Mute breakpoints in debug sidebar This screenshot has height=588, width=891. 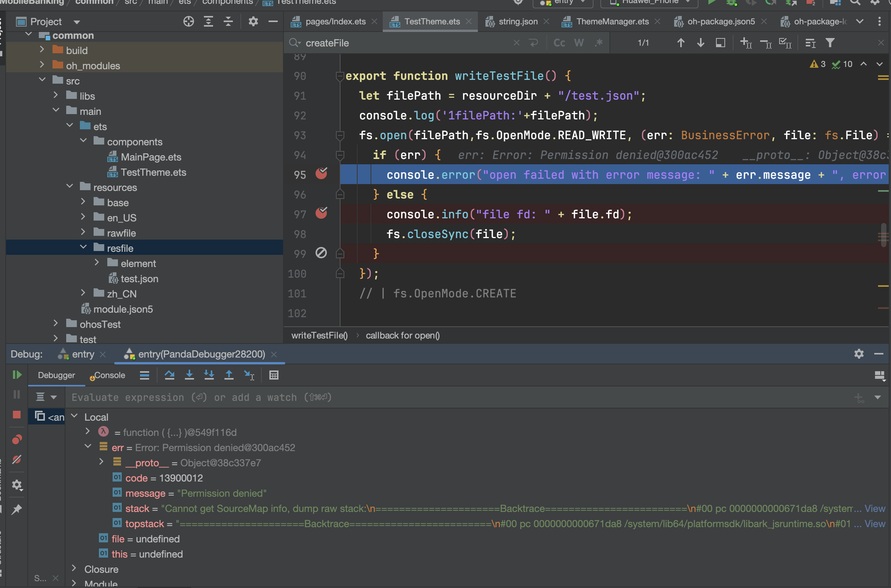click(17, 459)
